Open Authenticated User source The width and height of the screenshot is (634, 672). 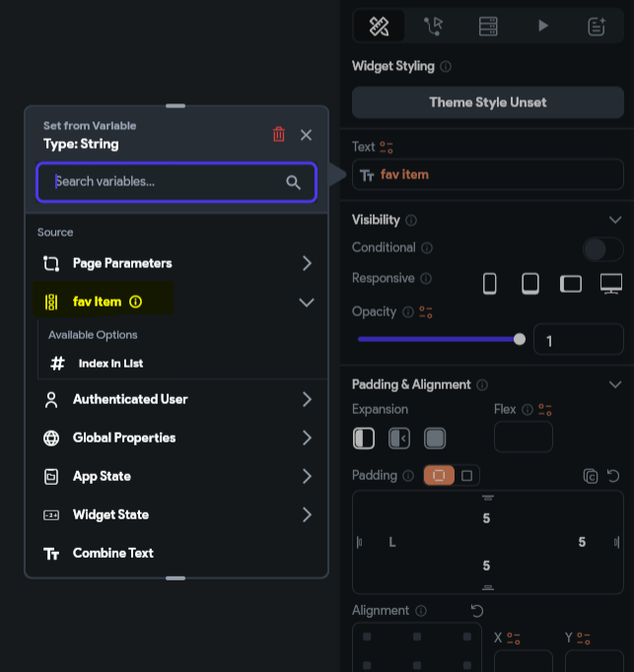(x=176, y=399)
